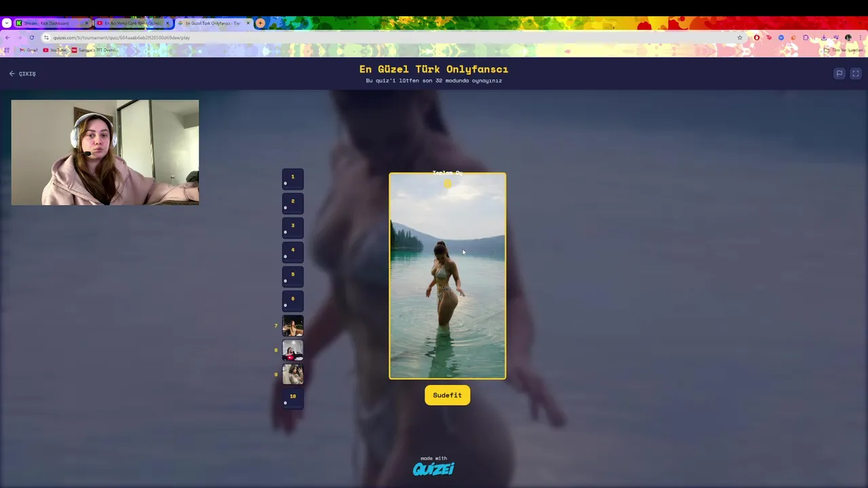Click the Quizei logo
The width and height of the screenshot is (868, 488).
(x=434, y=468)
